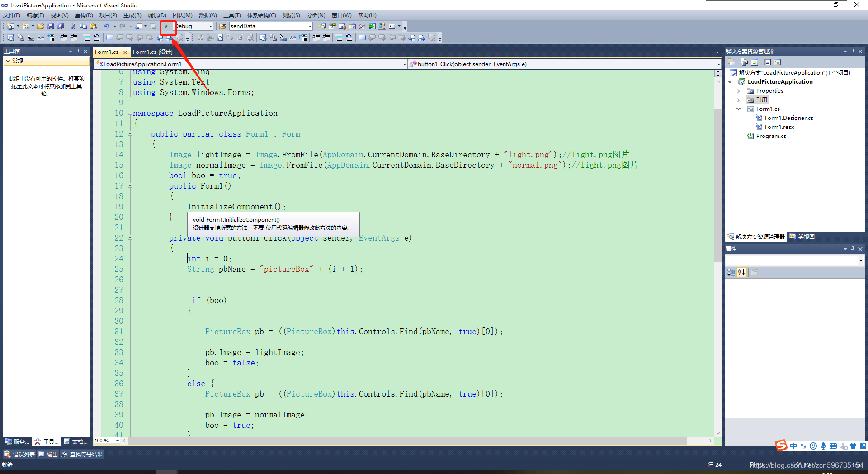Select Program.cs in the solution tree

tap(771, 136)
